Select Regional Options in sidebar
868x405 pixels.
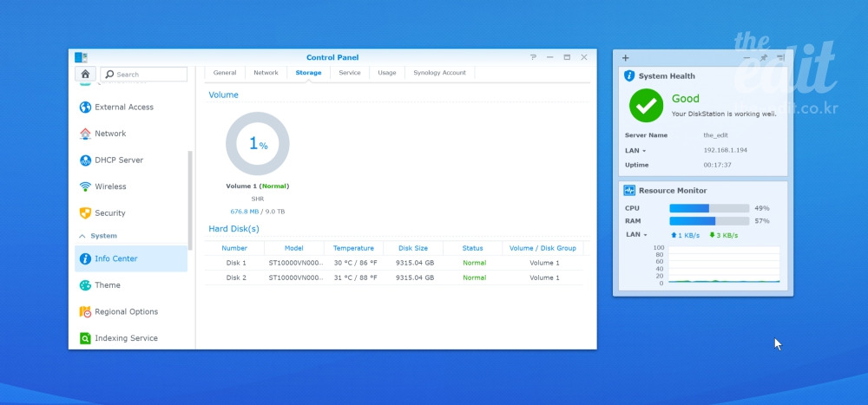pyautogui.click(x=131, y=312)
